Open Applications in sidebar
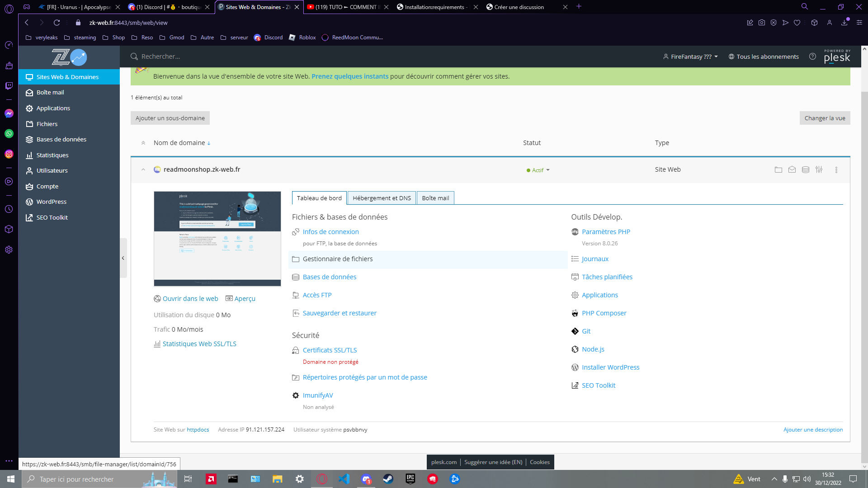868x488 pixels. 69,108
